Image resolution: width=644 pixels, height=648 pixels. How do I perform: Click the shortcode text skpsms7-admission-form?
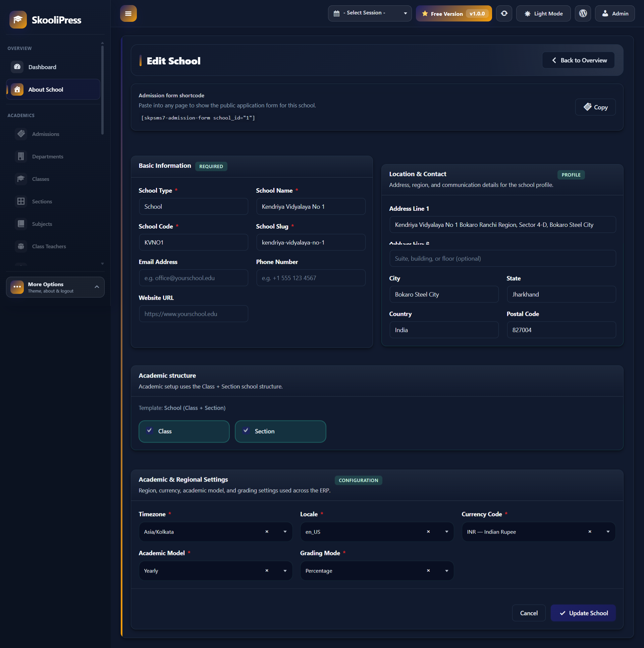[198, 118]
